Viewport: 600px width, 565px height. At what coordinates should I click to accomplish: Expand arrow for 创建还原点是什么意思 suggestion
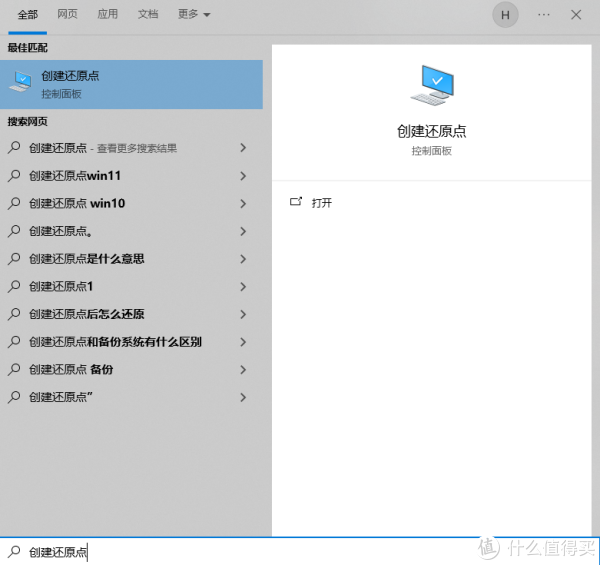click(243, 259)
